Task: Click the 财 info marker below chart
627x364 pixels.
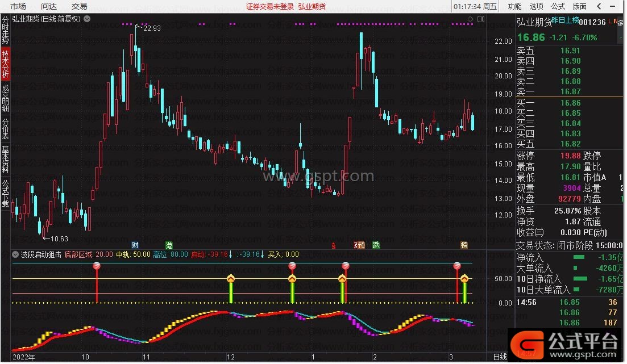Action: tap(135, 245)
